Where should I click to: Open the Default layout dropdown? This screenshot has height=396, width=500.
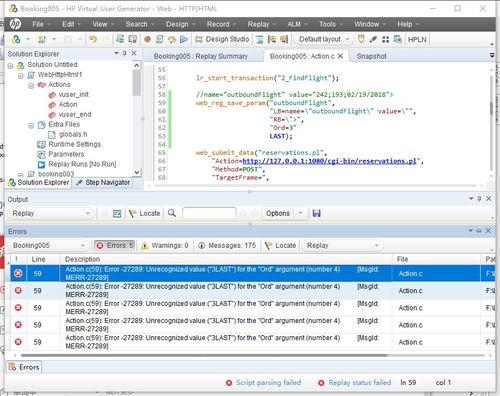click(324, 39)
